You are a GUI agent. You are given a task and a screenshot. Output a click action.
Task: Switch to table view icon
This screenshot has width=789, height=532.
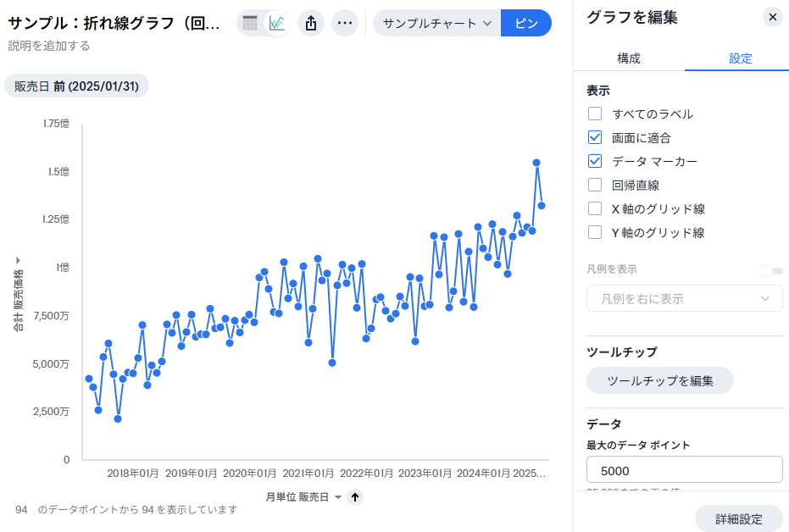(250, 23)
